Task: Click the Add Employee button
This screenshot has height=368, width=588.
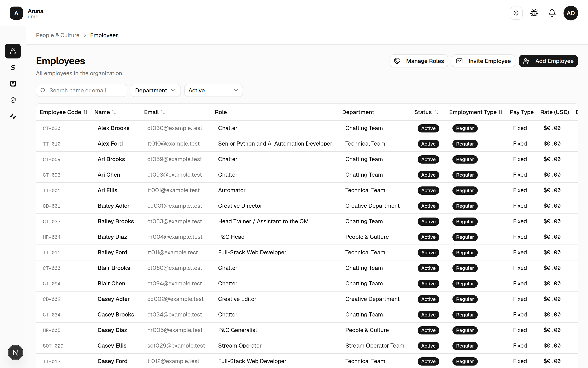Action: (x=548, y=61)
